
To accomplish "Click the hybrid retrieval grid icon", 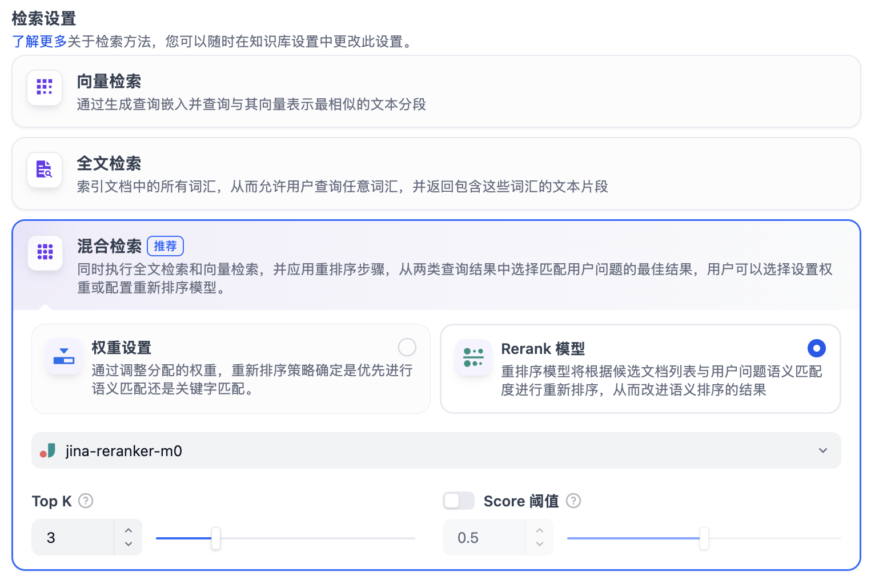I will pyautogui.click(x=45, y=253).
